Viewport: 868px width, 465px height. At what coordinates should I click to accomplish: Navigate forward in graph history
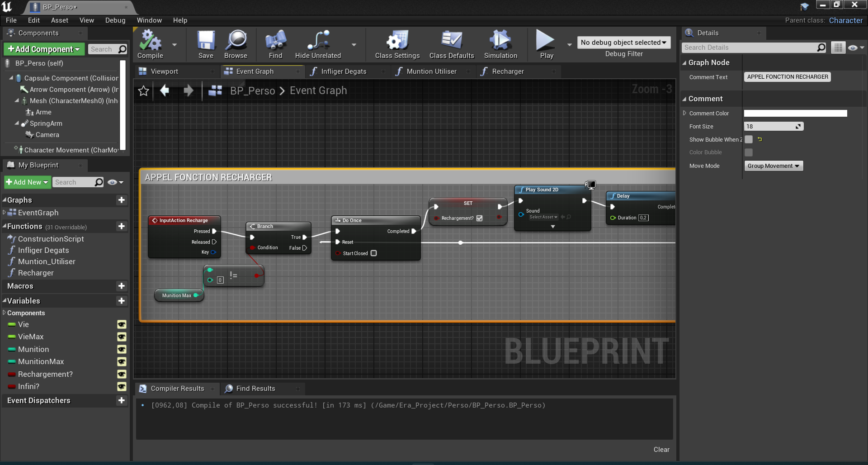coord(188,90)
